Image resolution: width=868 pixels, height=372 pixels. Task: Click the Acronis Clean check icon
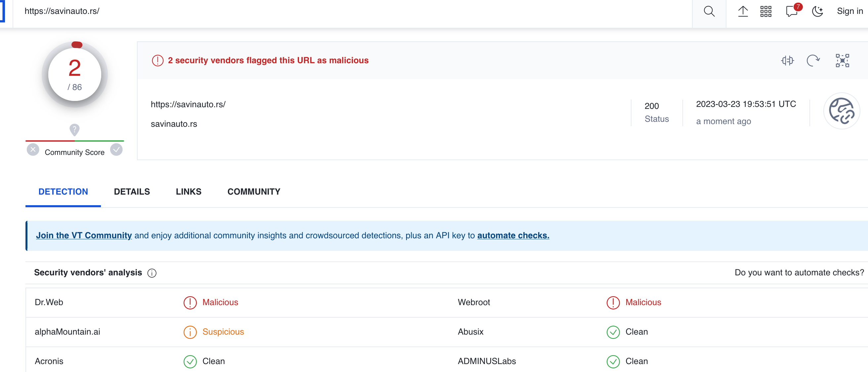[x=190, y=361]
